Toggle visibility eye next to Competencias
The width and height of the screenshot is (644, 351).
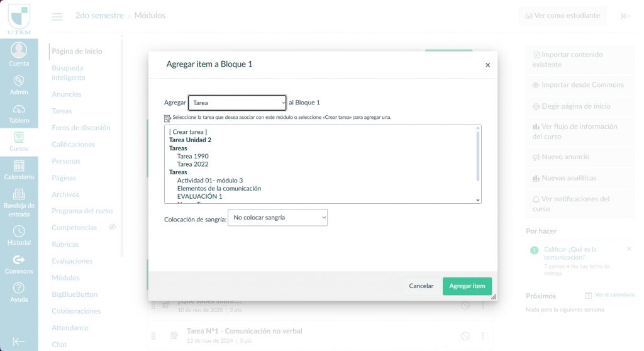[x=113, y=227]
